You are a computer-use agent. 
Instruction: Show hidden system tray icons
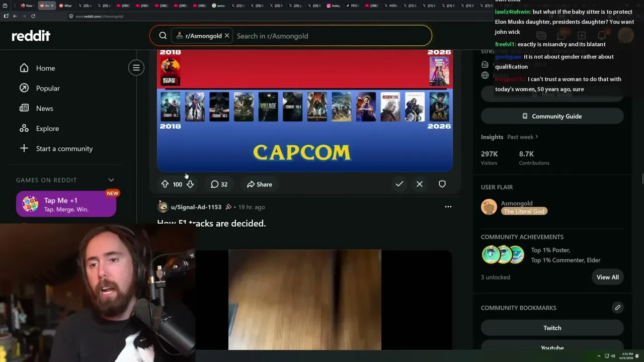pos(599,356)
